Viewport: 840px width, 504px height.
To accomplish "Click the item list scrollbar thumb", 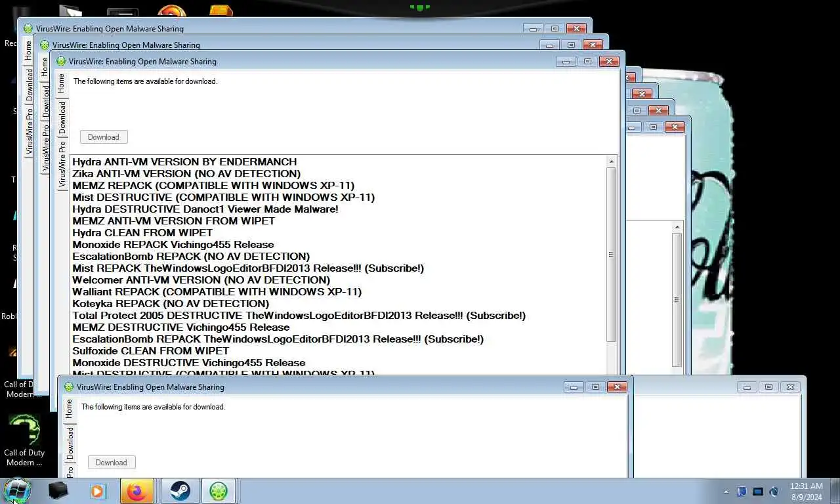I will 612,255.
